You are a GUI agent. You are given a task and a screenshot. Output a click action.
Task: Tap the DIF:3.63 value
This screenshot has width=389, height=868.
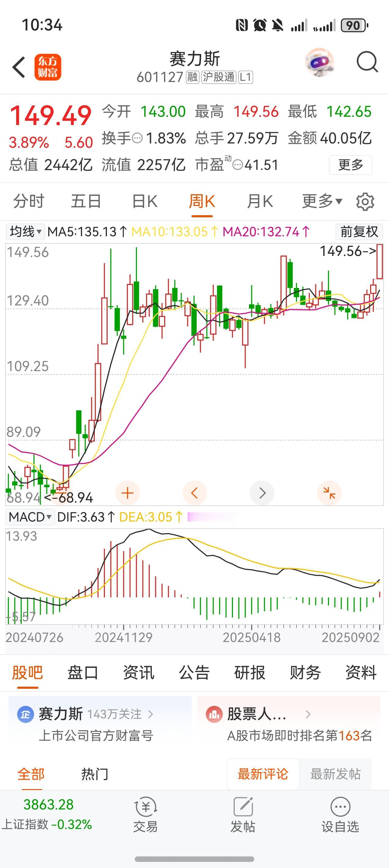[86, 517]
